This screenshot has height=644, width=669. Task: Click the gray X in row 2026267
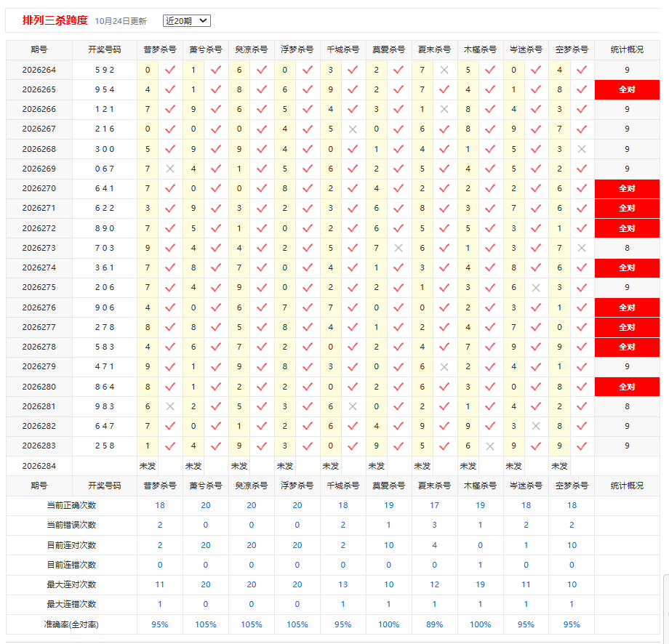(353, 129)
